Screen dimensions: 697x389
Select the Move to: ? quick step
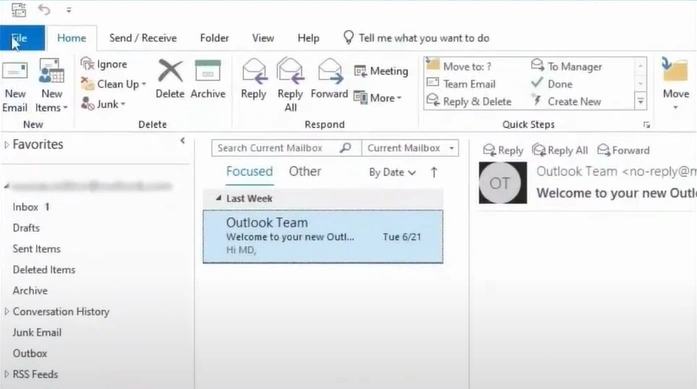point(459,66)
